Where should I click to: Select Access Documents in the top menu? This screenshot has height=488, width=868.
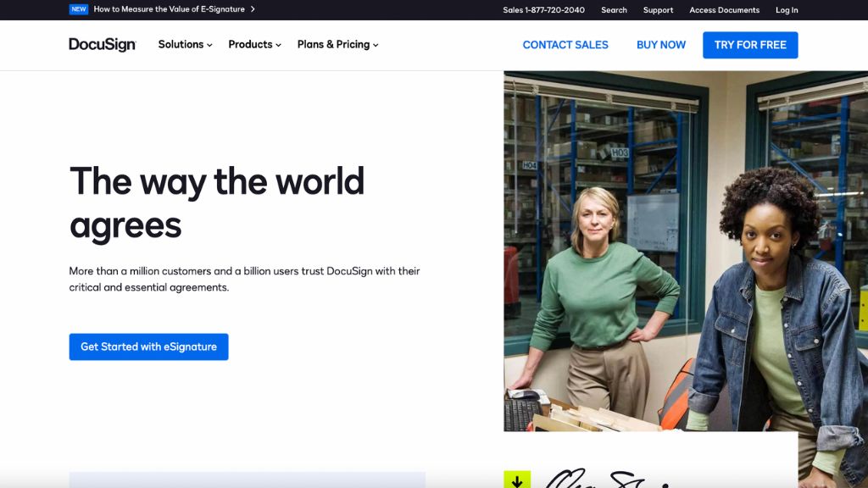point(724,10)
